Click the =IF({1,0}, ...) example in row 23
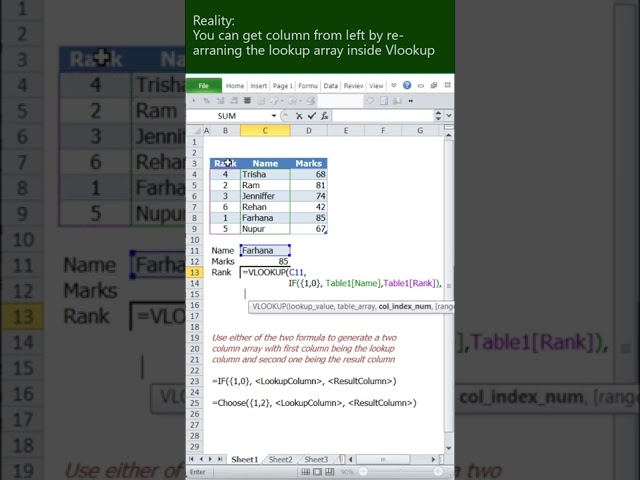 coord(304,381)
